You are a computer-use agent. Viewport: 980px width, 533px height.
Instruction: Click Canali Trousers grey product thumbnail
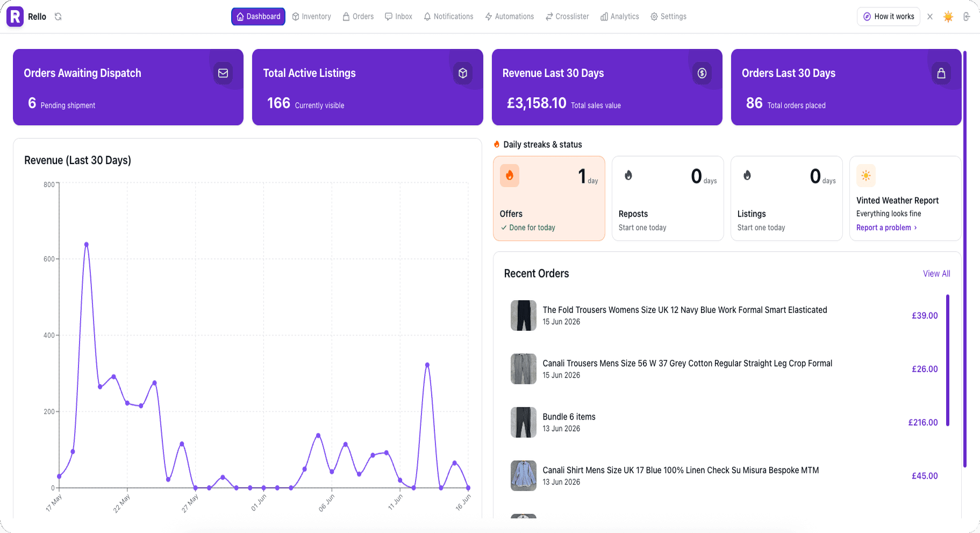(x=524, y=369)
